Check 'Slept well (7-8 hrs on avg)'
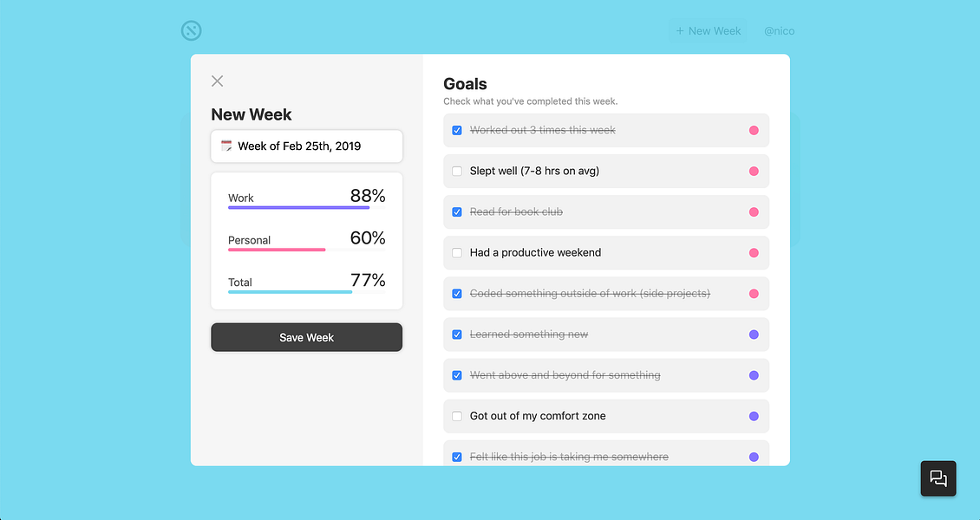Image resolution: width=980 pixels, height=520 pixels. pos(457,171)
